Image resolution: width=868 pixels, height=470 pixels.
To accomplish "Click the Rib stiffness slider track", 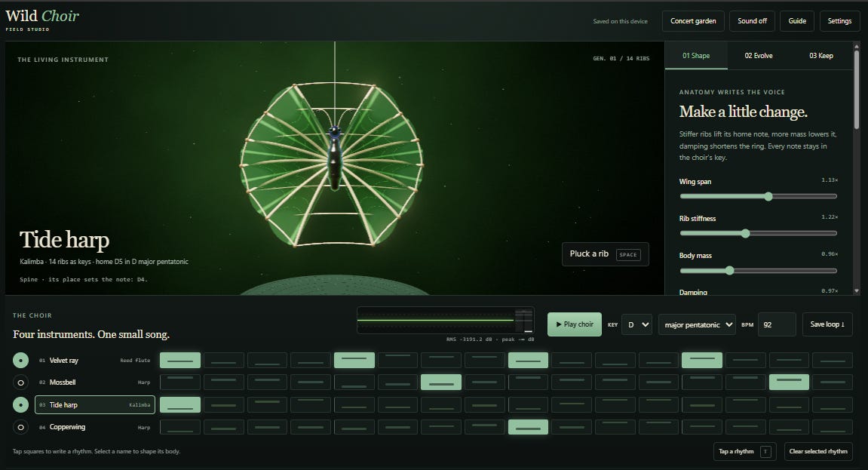I will click(759, 234).
